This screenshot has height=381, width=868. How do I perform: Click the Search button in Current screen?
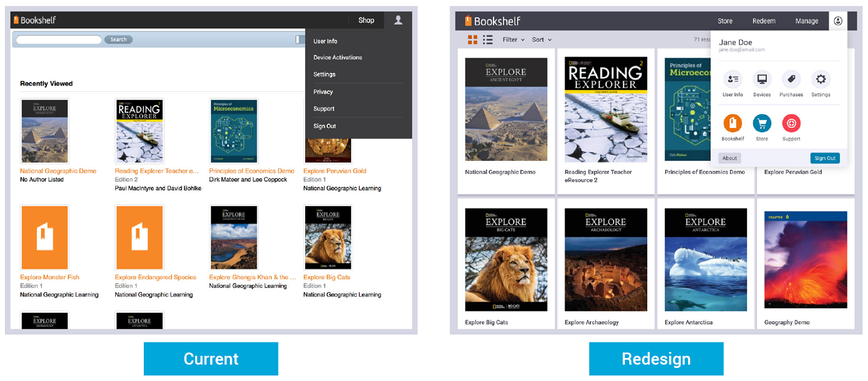point(118,40)
